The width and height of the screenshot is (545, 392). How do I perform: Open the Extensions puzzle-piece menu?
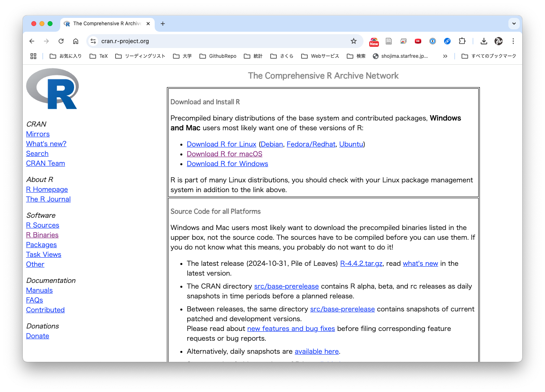(462, 41)
